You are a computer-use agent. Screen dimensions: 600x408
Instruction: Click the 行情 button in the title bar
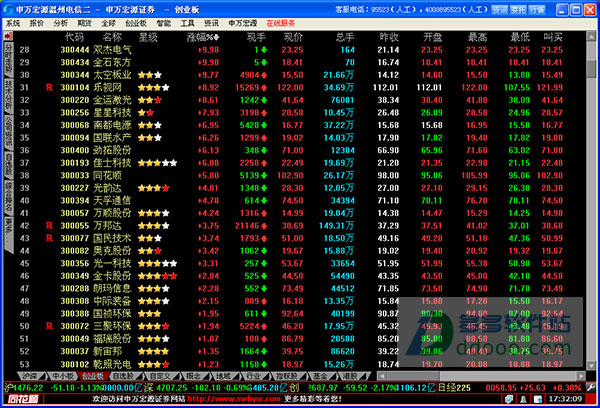(537, 10)
